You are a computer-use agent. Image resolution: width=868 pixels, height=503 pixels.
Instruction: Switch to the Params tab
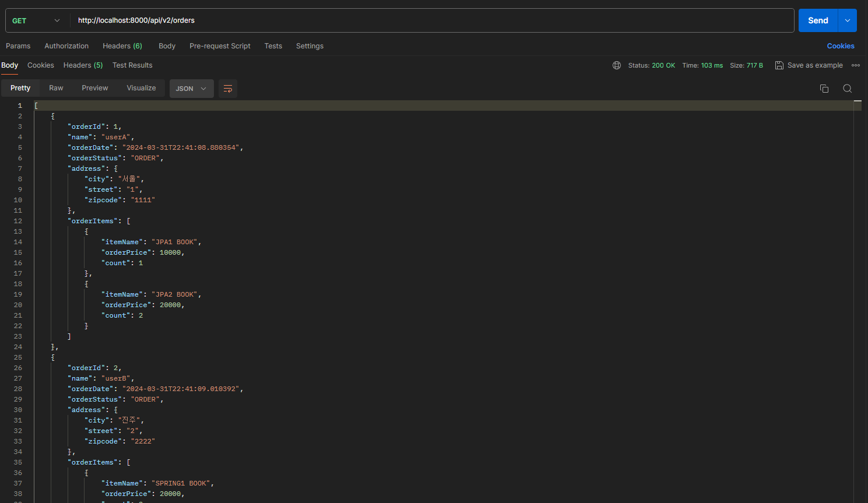tap(18, 46)
